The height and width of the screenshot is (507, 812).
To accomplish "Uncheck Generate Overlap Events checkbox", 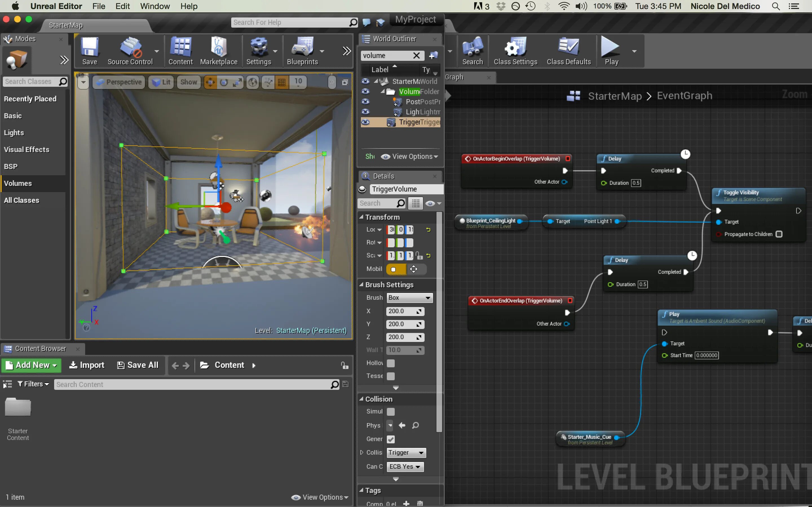I will [x=390, y=439].
